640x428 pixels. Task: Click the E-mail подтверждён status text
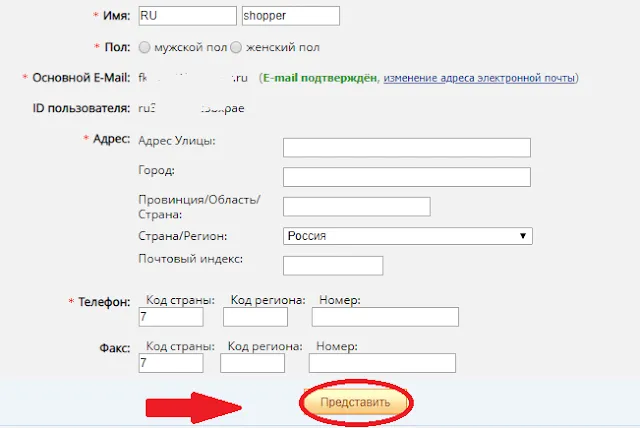coord(320,78)
